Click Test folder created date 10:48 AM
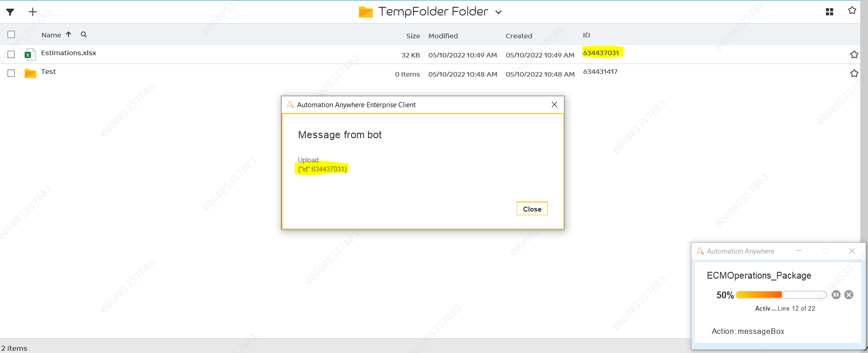The width and height of the screenshot is (868, 353). point(540,74)
